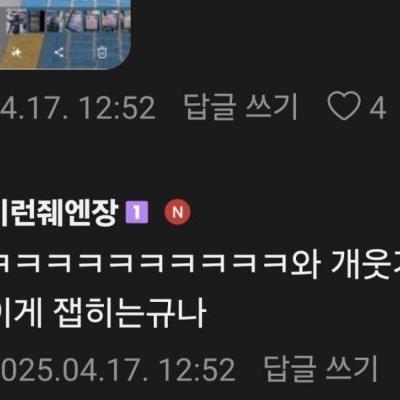Click the yellow area behind the sparkle icon
This screenshot has height=400, width=400.
tap(20, 50)
